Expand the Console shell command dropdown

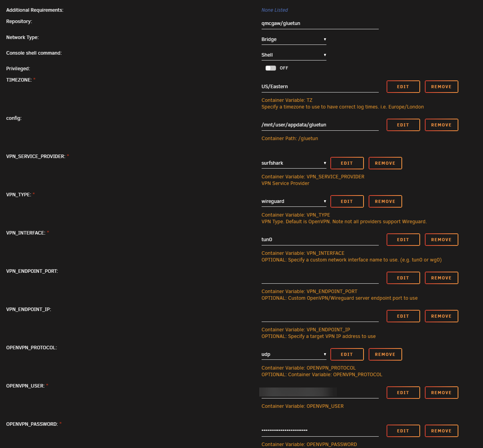tap(294, 55)
